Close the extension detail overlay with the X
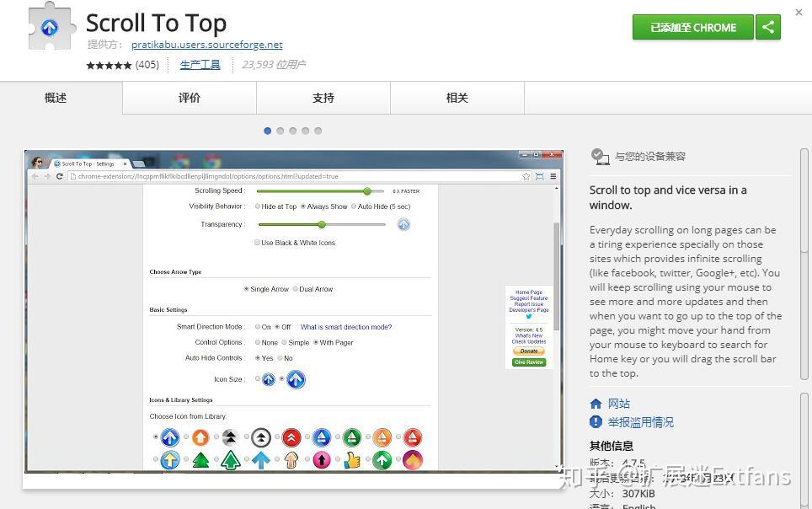Viewport: 812px width, 509px height. 799,12
